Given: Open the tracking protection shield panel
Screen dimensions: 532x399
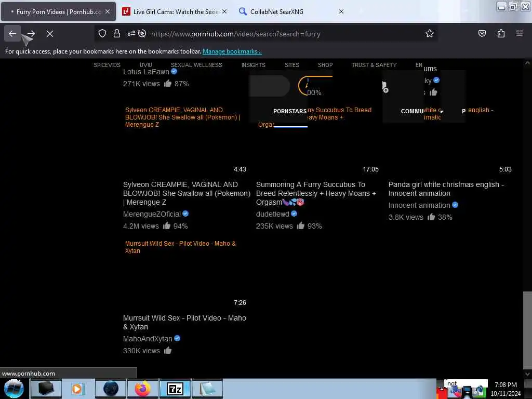Looking at the screenshot, I should pos(102,33).
